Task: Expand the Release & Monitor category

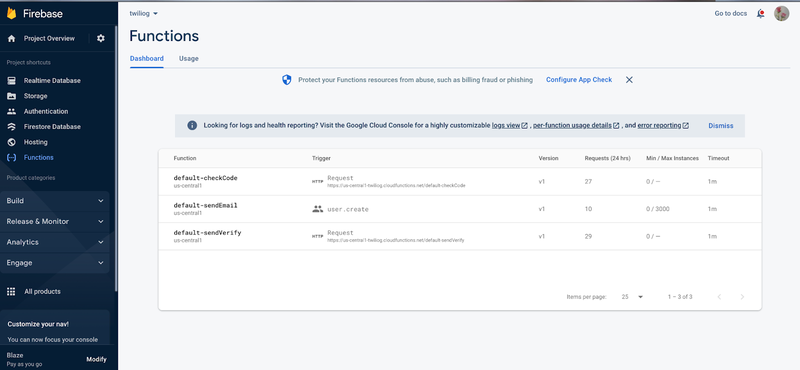Action: click(55, 221)
